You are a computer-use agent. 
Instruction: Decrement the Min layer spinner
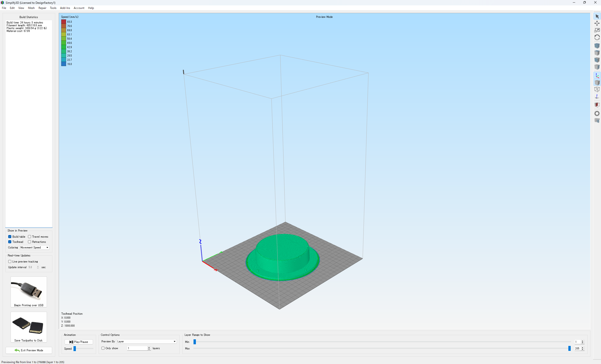583,343
